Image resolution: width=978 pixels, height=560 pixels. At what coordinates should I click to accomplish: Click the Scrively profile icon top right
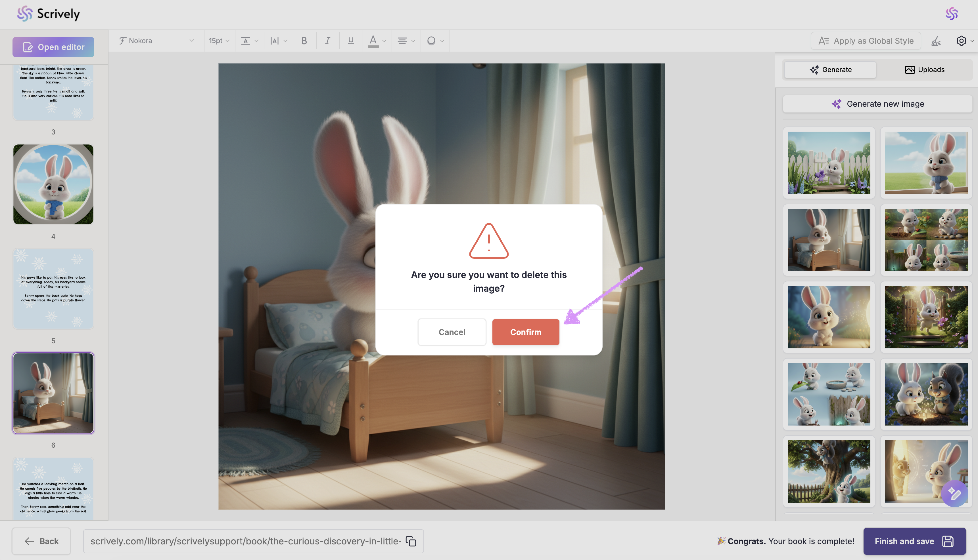coord(951,14)
